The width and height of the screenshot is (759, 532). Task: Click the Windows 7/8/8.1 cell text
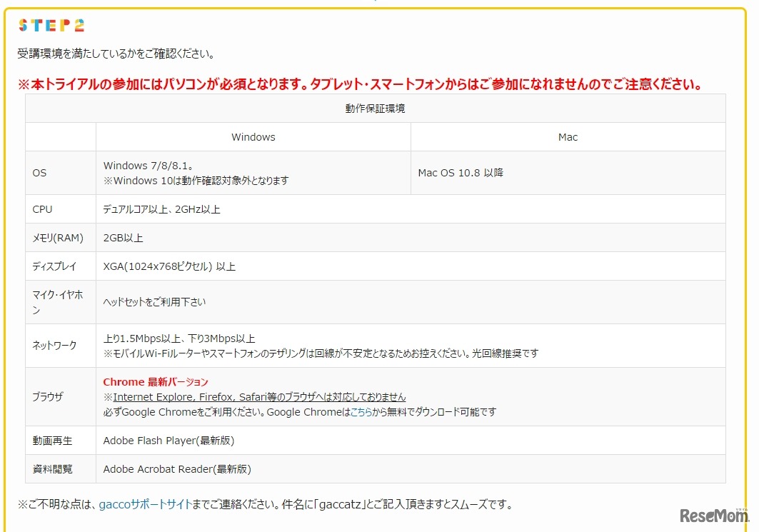148,166
